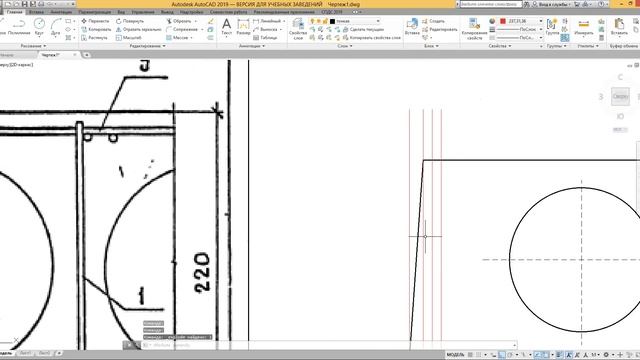Click Редактировать block button

pos(440,29)
